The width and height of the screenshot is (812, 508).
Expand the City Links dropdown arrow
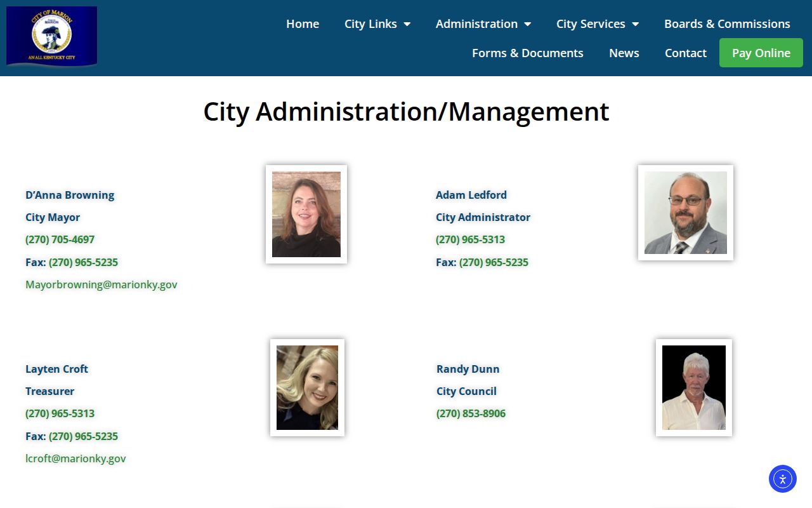click(x=407, y=24)
